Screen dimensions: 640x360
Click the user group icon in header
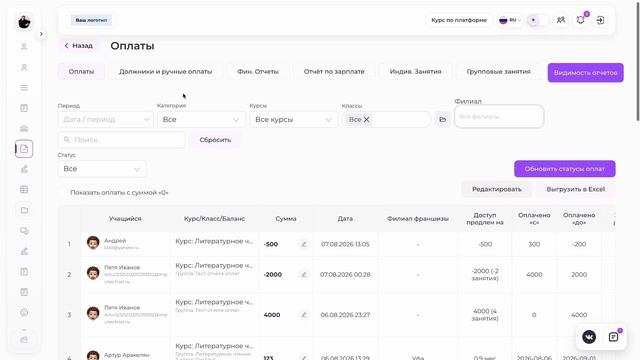point(561,20)
